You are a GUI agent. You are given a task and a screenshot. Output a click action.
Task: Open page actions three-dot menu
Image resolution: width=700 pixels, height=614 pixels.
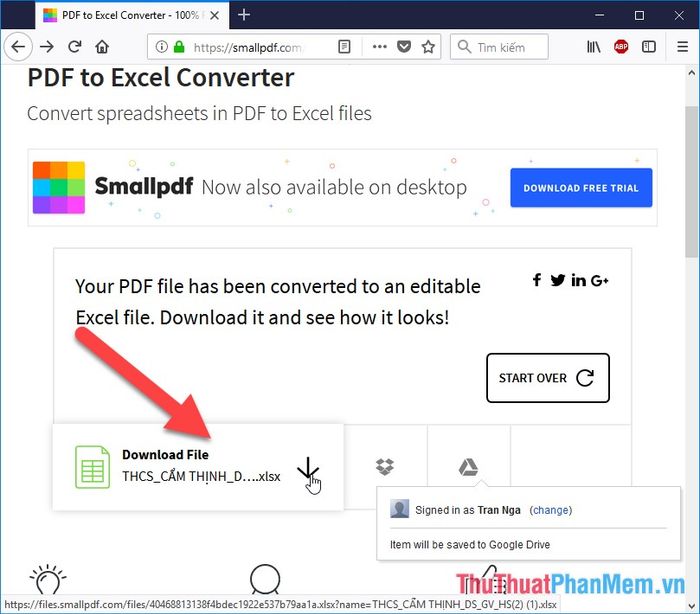click(x=379, y=46)
